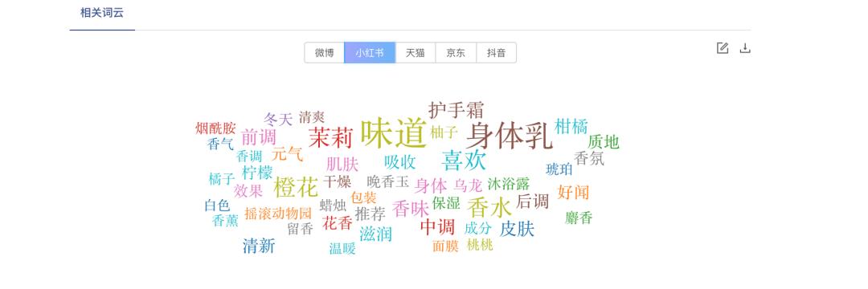Click the word 推荐 in the cloud
The height and width of the screenshot is (289, 868).
pos(370,214)
